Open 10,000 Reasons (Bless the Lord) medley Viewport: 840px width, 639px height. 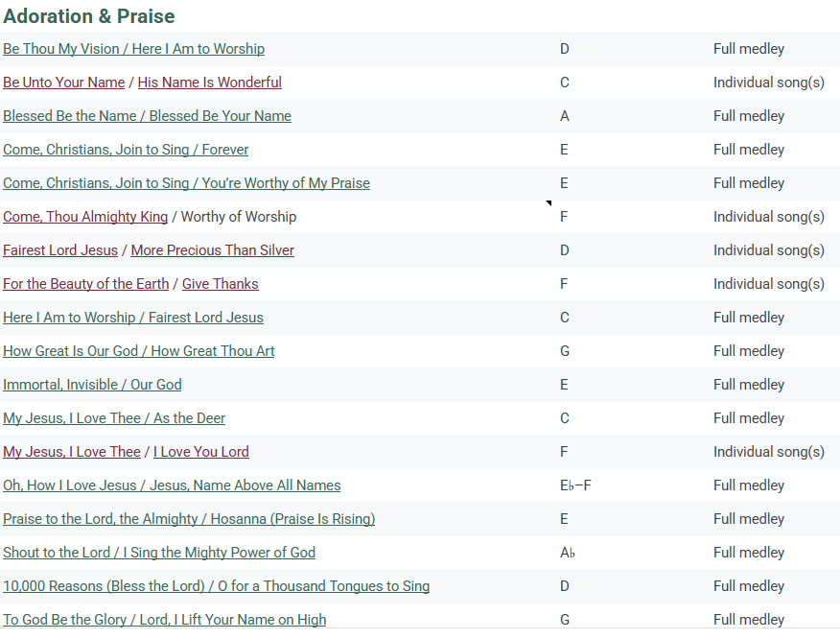click(216, 586)
